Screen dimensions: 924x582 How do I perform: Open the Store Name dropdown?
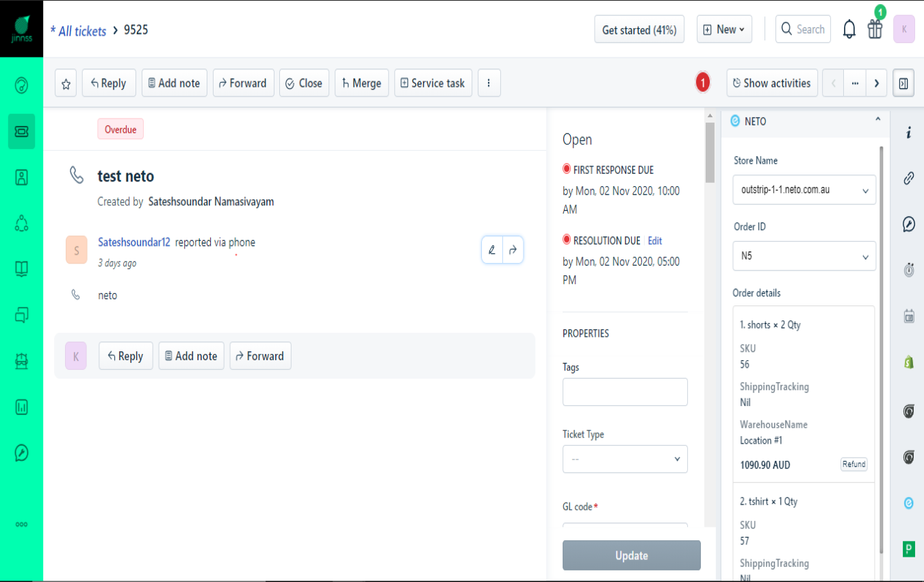point(804,190)
